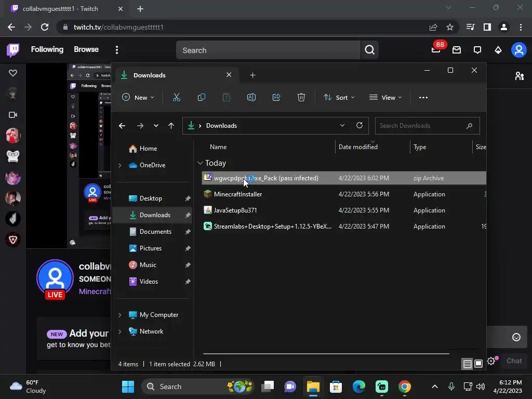Open the View dropdown menu
This screenshot has height=399, width=532.
click(x=385, y=97)
